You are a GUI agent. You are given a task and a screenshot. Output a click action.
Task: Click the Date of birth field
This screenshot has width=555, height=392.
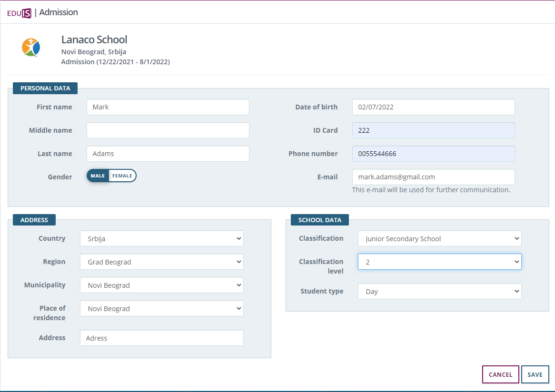tap(433, 107)
